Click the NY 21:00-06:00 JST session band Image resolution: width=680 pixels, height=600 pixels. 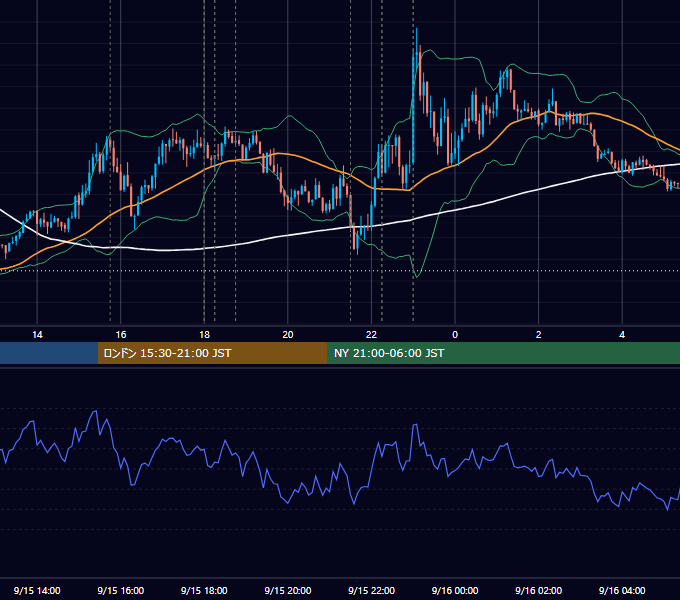click(x=503, y=353)
